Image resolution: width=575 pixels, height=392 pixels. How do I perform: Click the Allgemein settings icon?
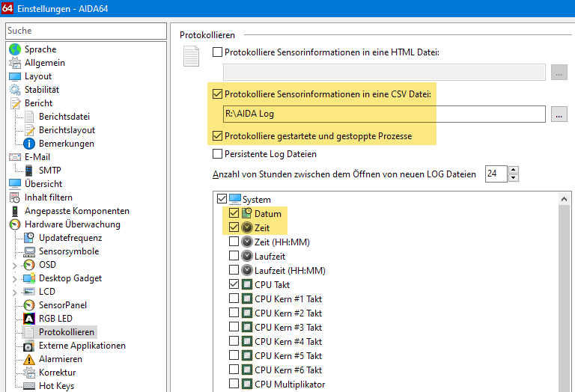[x=15, y=63]
